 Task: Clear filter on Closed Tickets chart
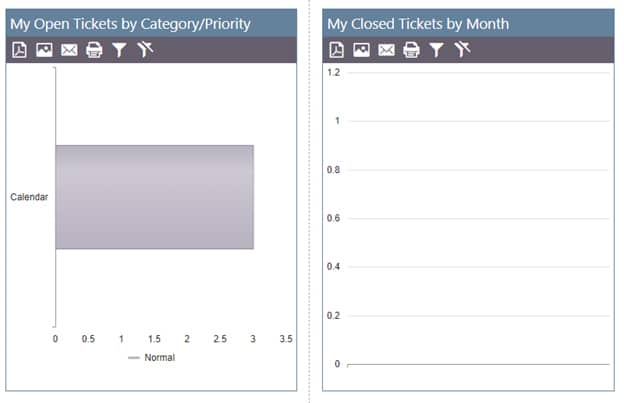[462, 49]
